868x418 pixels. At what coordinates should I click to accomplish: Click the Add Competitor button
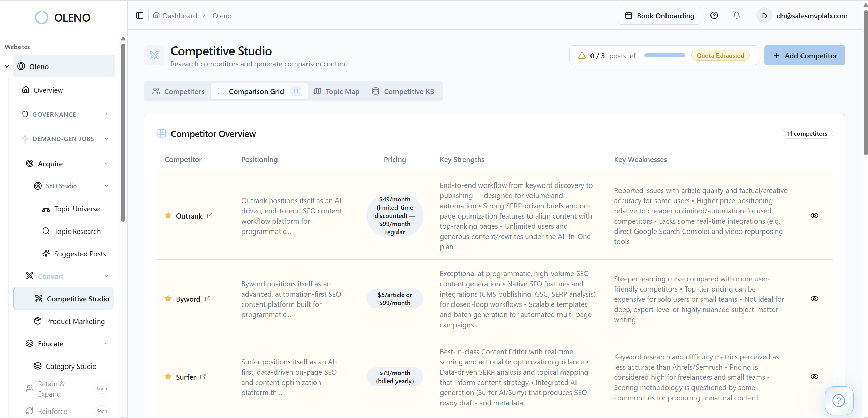click(805, 55)
